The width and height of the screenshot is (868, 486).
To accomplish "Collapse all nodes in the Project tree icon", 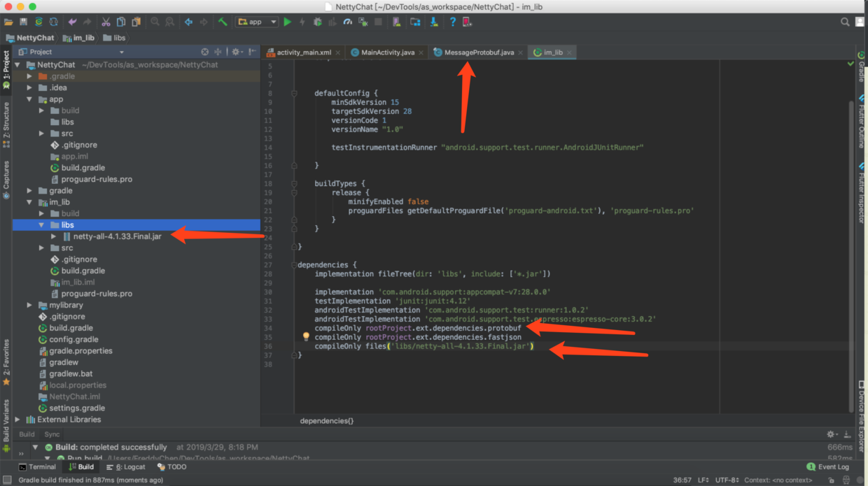I will point(218,51).
